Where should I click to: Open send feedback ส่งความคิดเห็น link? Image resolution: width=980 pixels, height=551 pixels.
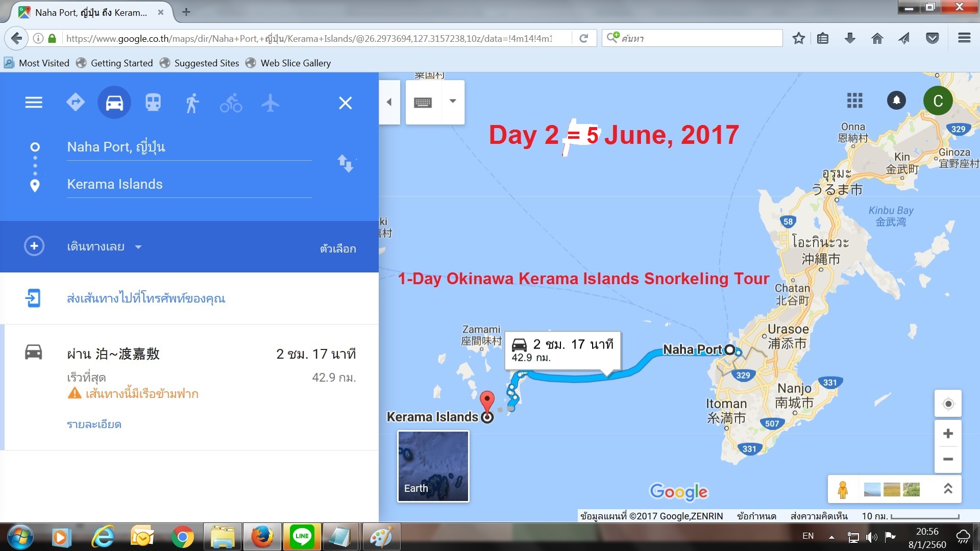[819, 516]
